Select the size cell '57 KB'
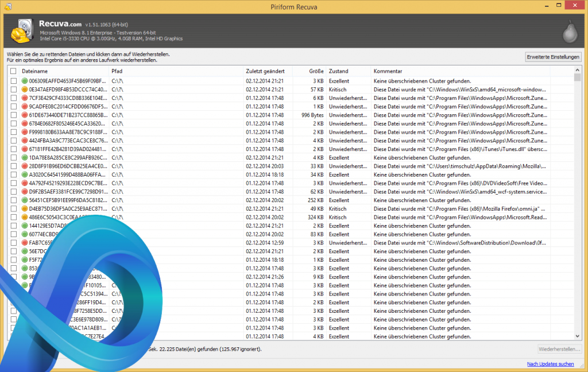 tap(317, 90)
